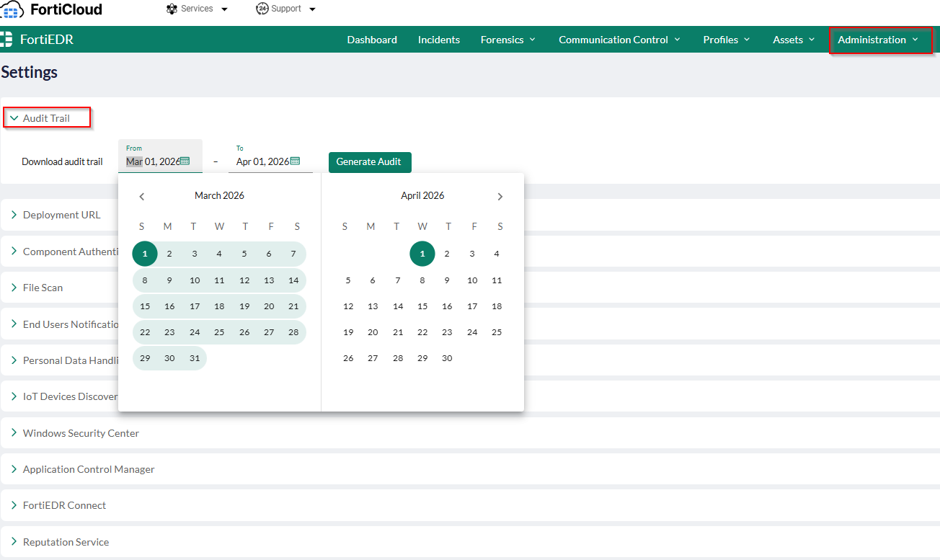Viewport: 940px width, 560px height.
Task: Open the Profiles menu
Action: click(727, 40)
